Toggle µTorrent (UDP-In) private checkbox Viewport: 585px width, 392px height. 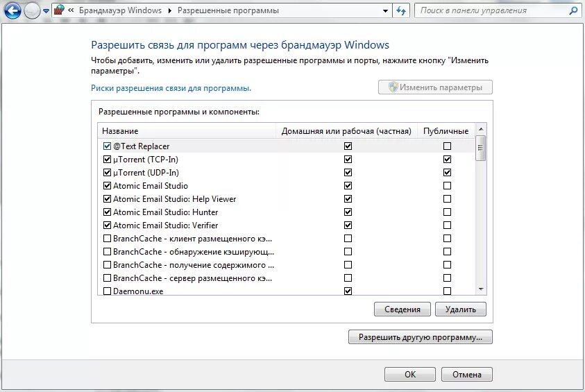[x=348, y=172]
